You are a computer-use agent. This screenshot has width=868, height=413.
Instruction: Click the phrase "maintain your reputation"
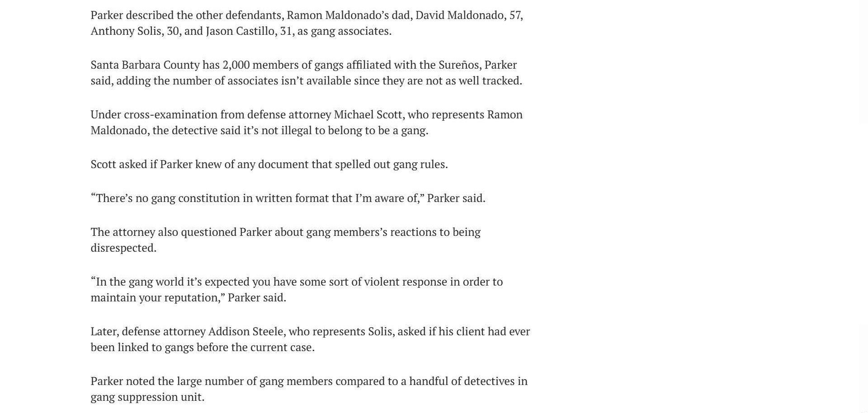click(155, 298)
